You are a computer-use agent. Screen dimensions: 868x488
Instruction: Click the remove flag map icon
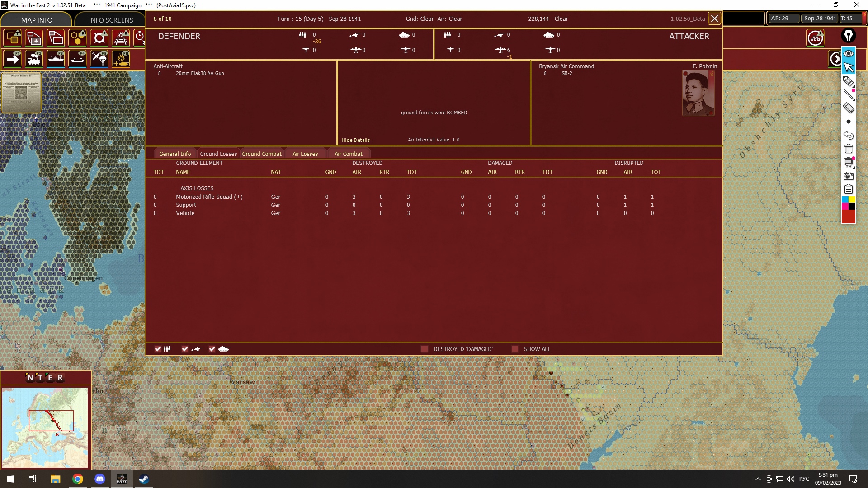point(56,38)
